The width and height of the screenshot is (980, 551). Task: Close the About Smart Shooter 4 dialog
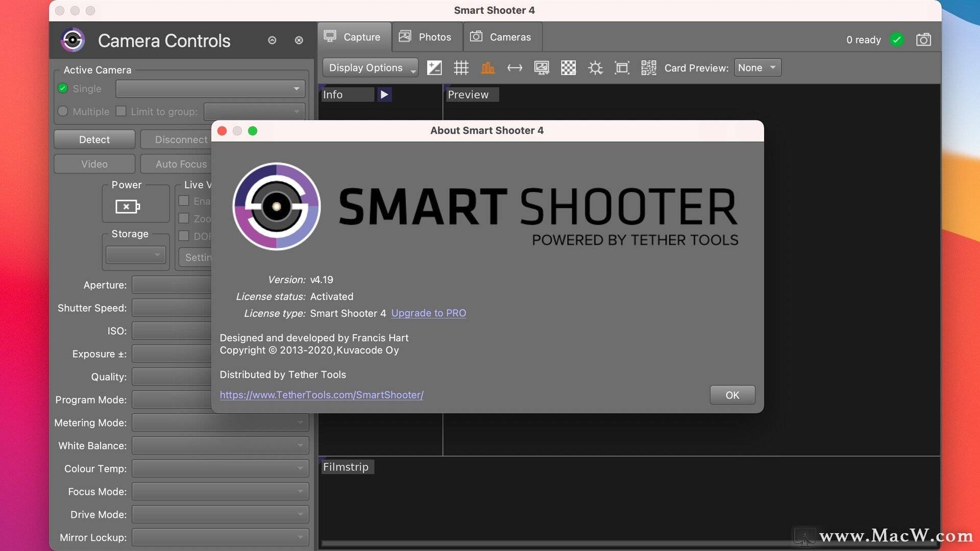(222, 131)
